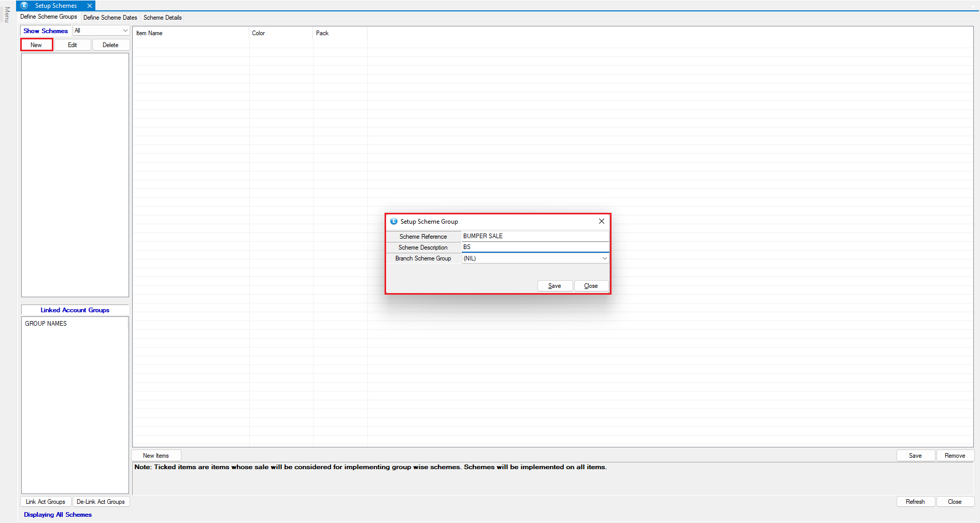
Task: Select the Define Scheme Groups tab
Action: pyautogui.click(x=48, y=17)
